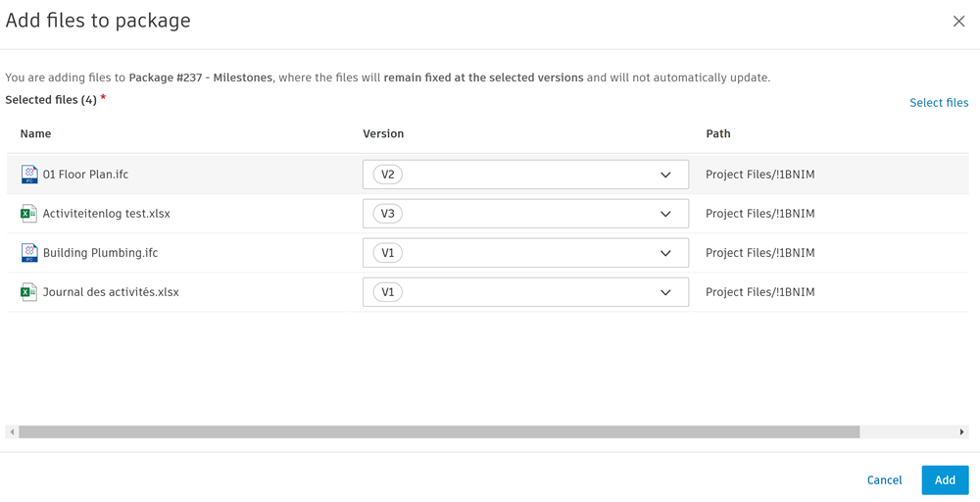Click the IFC icon beside Building Plumbing.ifc
This screenshot has height=502, width=980.
[x=29, y=253]
